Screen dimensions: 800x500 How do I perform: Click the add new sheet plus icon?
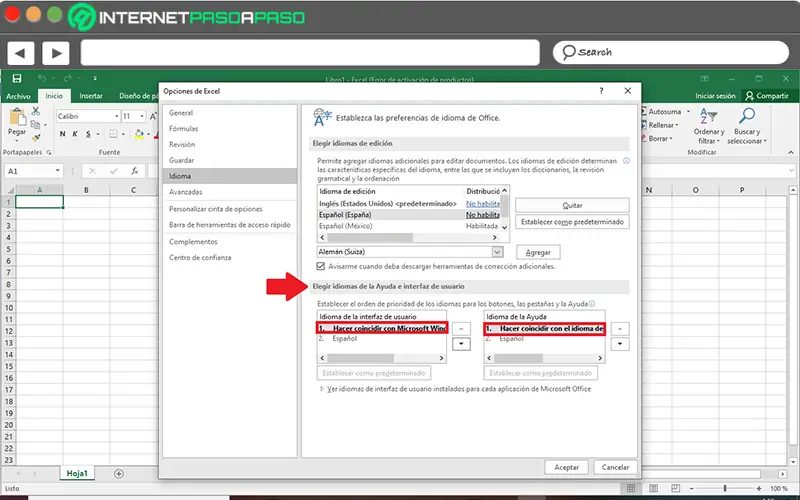(119, 473)
